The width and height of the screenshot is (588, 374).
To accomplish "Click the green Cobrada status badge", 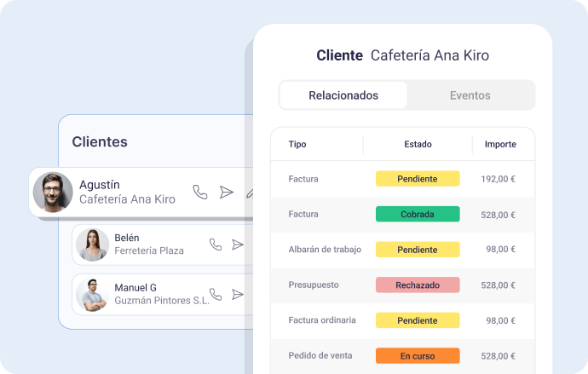I will (x=418, y=215).
